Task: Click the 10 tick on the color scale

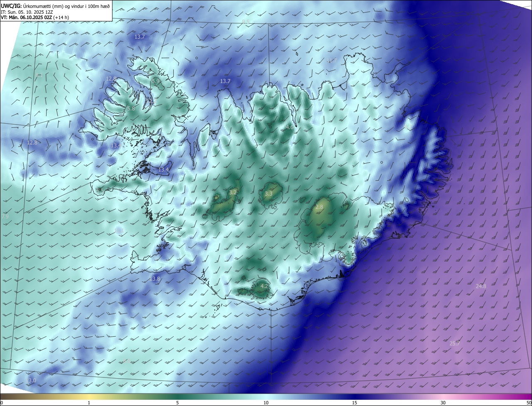Action: point(266,403)
